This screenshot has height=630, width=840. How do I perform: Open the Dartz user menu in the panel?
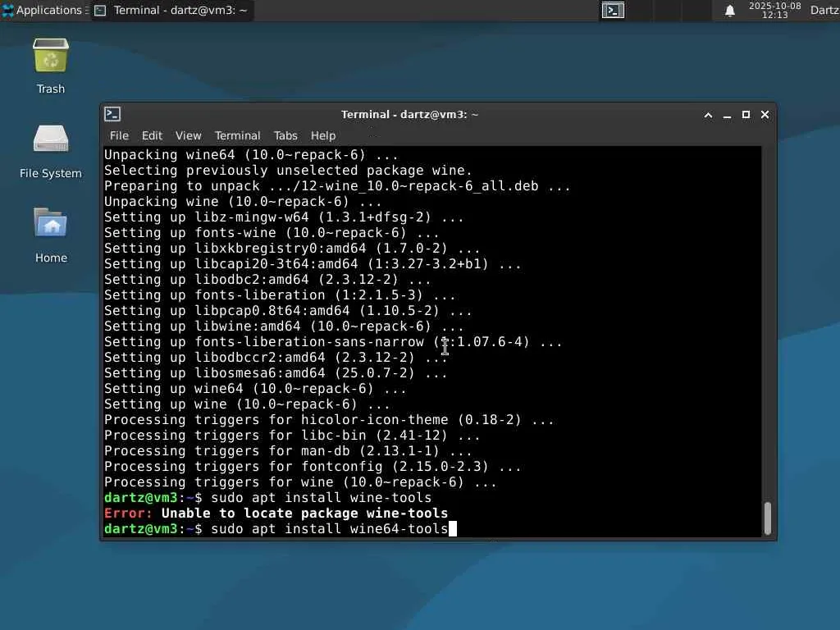824,10
